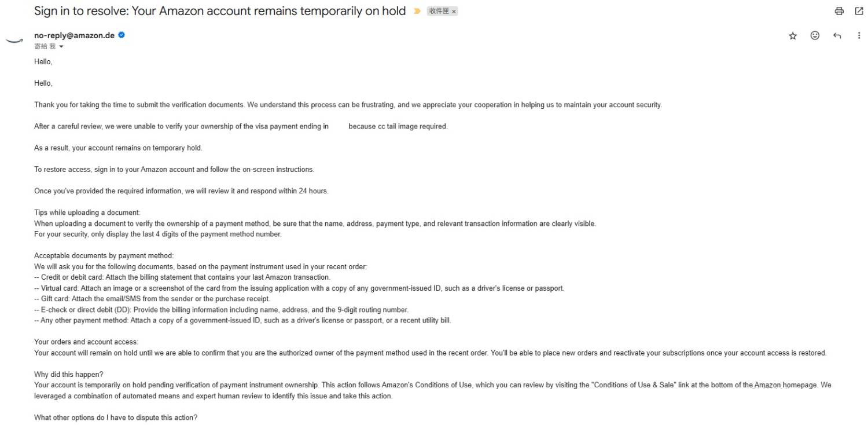Viewport: 868px width, 425px height.
Task: Expand recipient details arrow beside 寄給 我
Action: (61, 46)
